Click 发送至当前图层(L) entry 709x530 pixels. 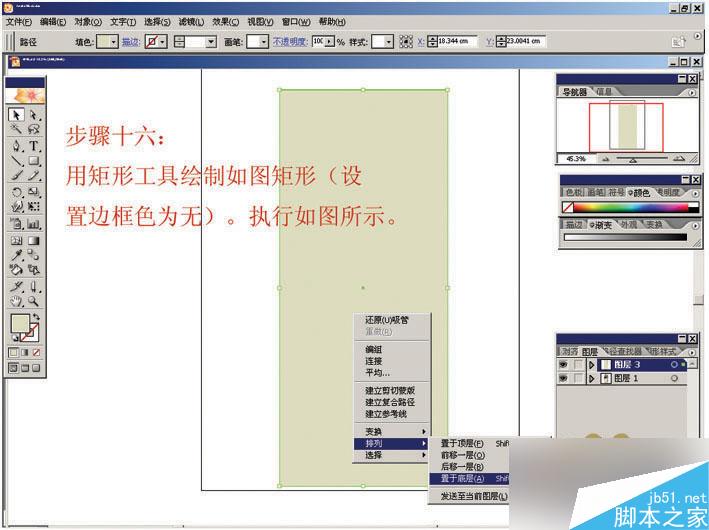[x=474, y=496]
